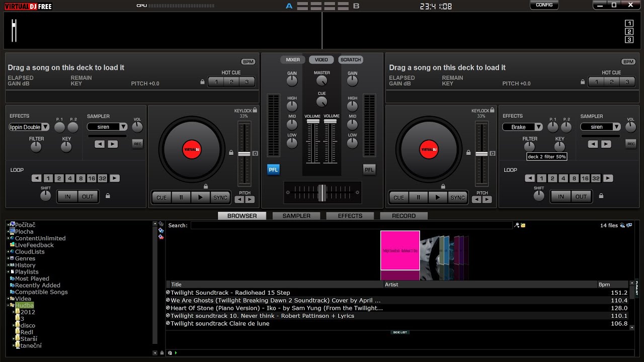
Task: Nudge left deck pitch up arrow
Action: [x=250, y=200]
